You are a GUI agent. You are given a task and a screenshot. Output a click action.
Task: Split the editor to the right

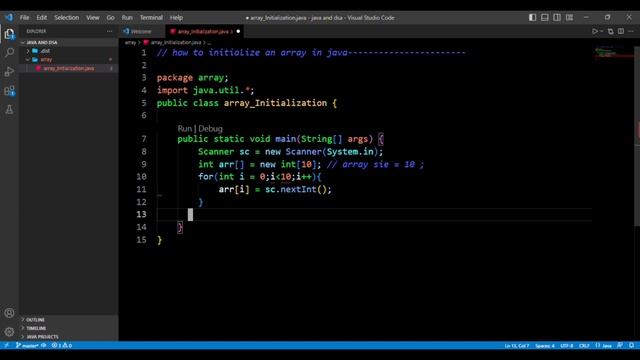coord(621,31)
